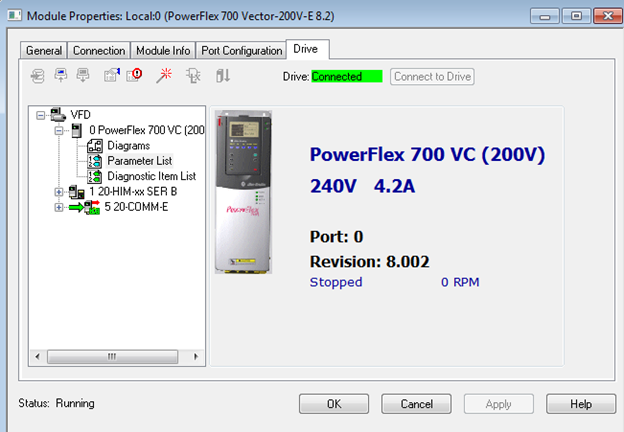This screenshot has height=432, width=624.
Task: Click the VFD node icon in tree
Action: 58,115
